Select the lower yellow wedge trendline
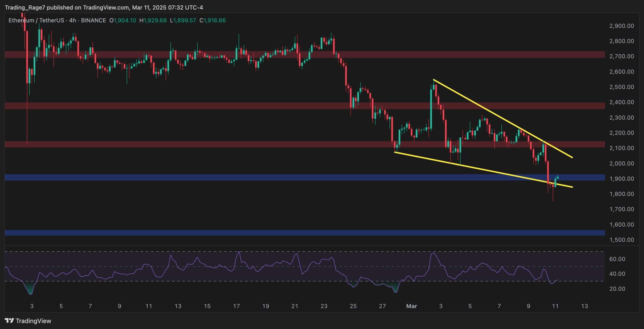 click(x=484, y=170)
